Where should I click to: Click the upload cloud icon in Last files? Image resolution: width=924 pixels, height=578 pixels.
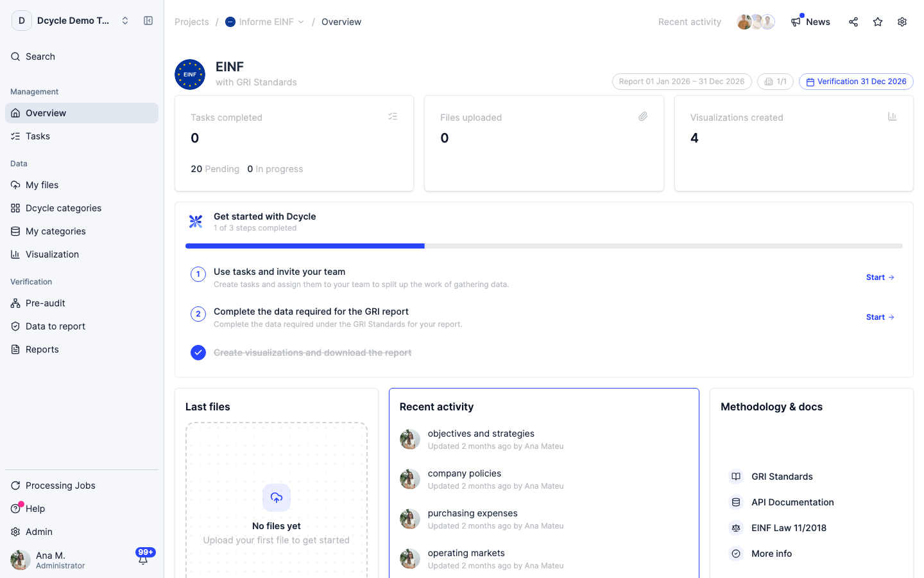[277, 498]
